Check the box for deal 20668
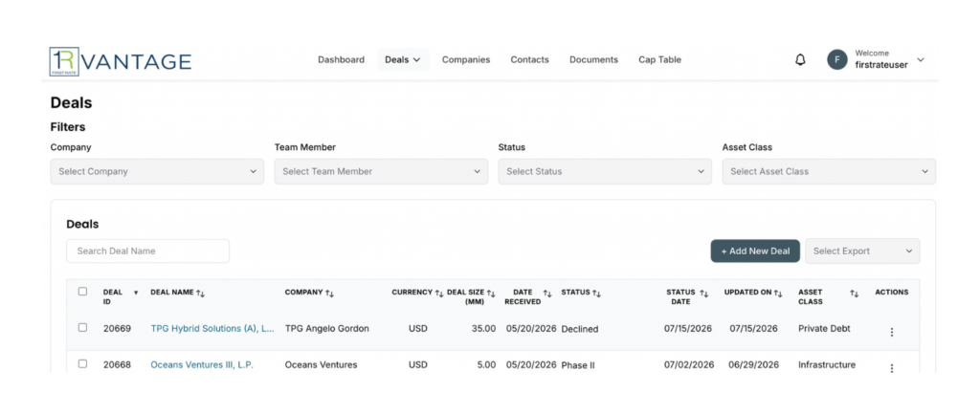980x414 pixels. tap(82, 363)
